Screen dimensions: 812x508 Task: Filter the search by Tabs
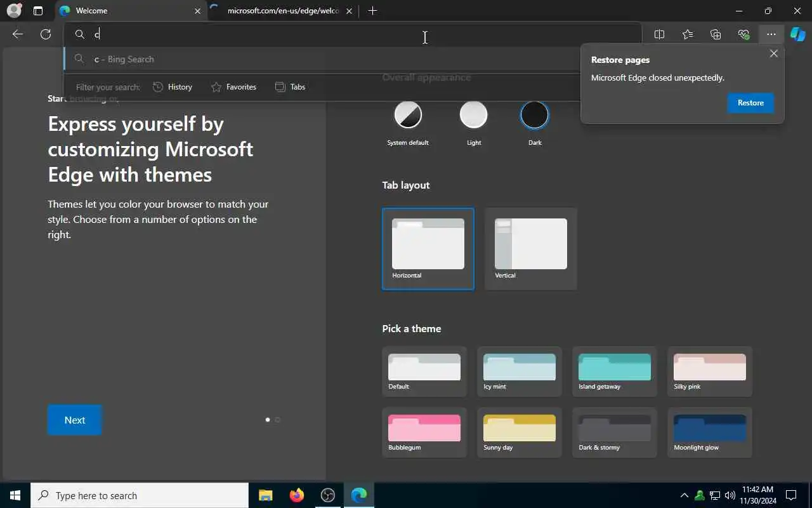(291, 87)
